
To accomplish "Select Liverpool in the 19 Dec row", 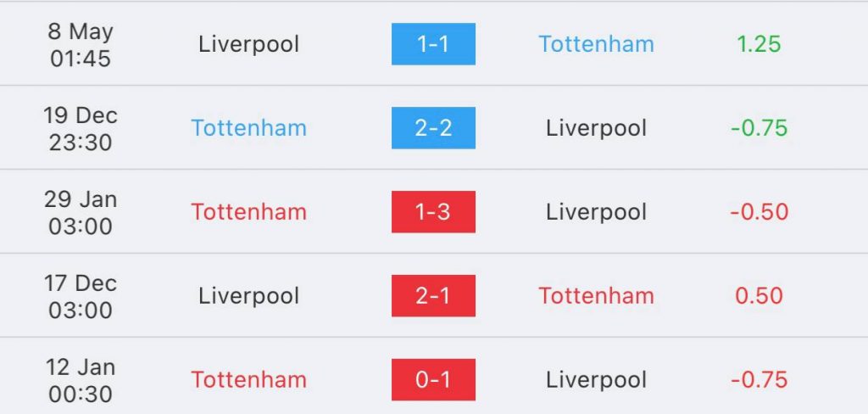I will click(x=596, y=129).
